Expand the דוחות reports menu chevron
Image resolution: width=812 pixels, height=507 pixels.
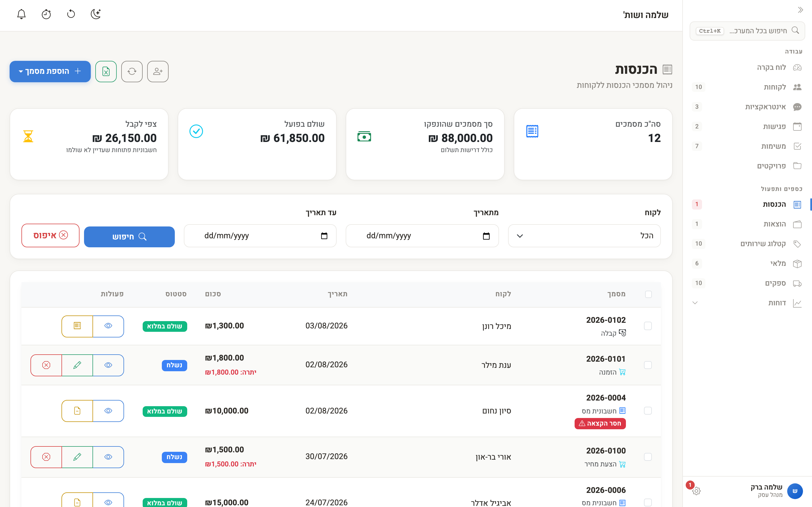coord(695,303)
